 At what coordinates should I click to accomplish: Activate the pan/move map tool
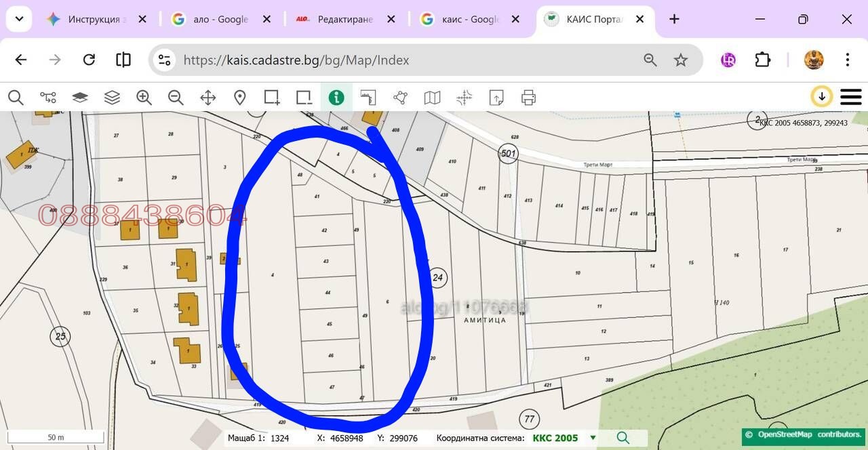208,98
